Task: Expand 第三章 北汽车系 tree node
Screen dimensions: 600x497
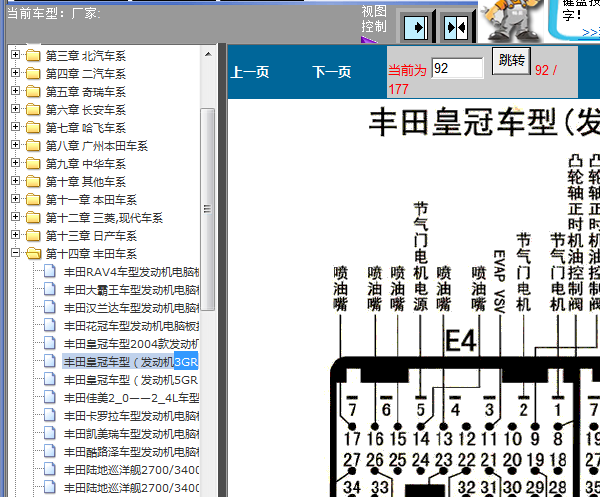Action: pyautogui.click(x=15, y=54)
